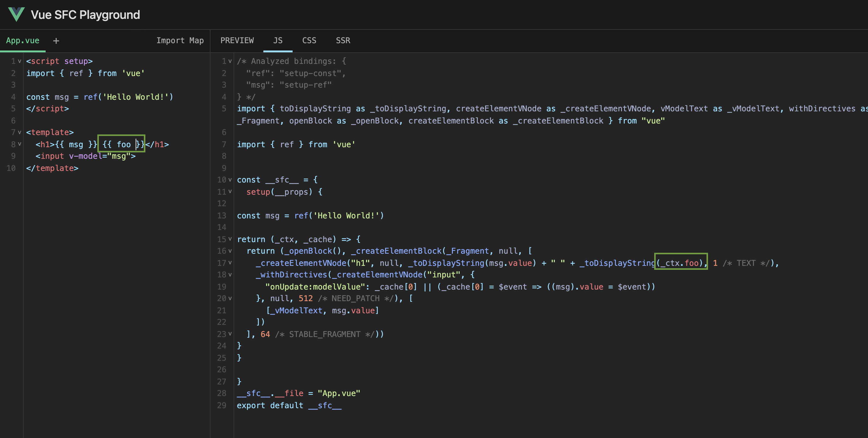The height and width of the screenshot is (438, 868).
Task: Fold return arrow function at output line 15
Action: click(230, 239)
